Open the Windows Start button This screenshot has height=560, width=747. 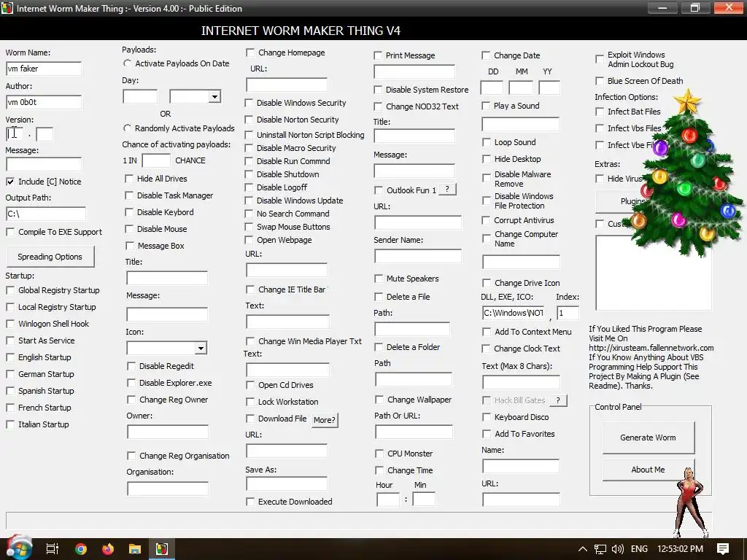[19, 548]
